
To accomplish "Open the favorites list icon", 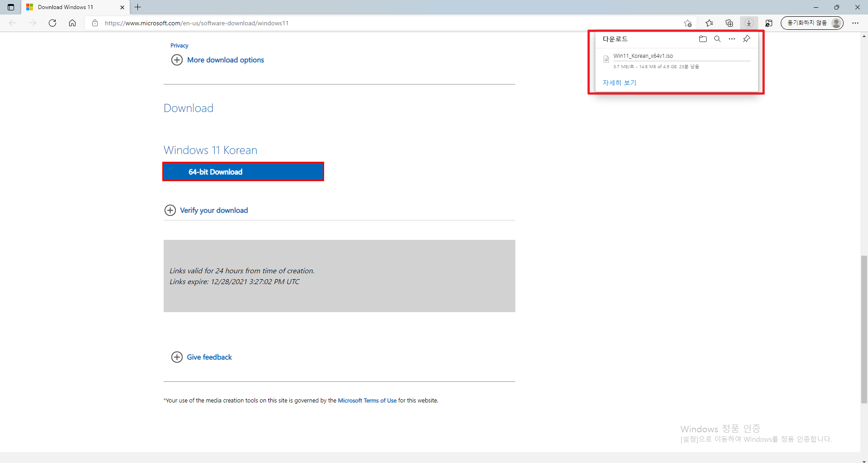I will click(709, 23).
